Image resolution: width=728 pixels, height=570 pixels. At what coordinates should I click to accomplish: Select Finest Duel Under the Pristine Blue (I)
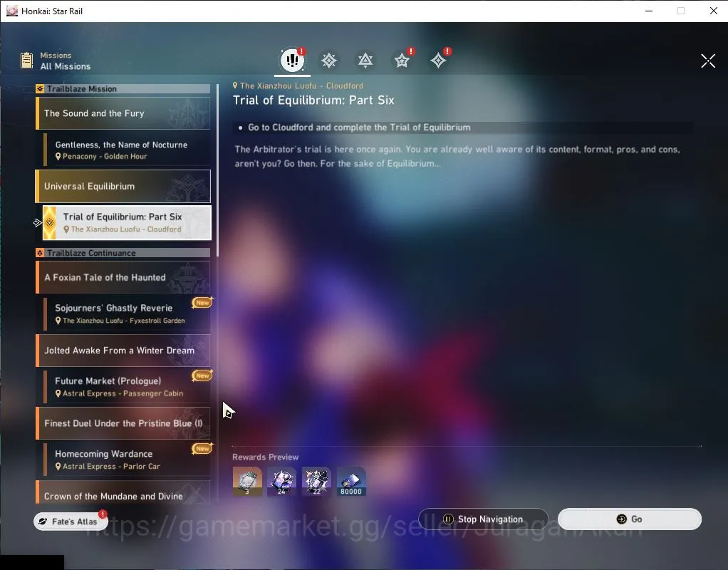[123, 423]
